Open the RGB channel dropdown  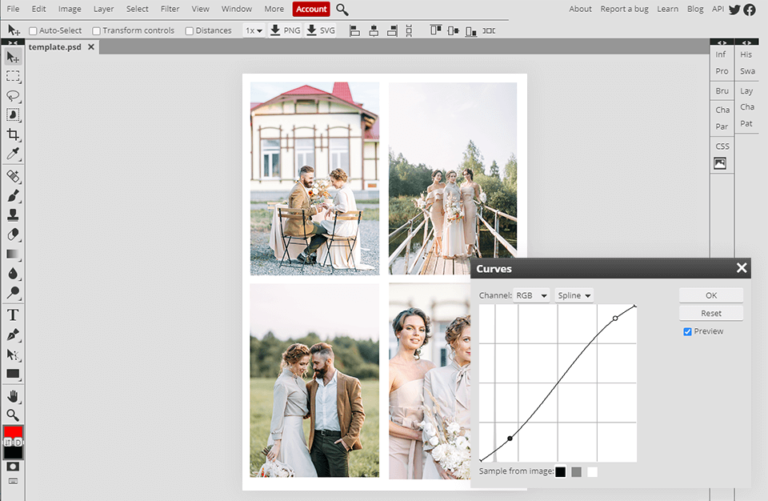[x=531, y=296]
